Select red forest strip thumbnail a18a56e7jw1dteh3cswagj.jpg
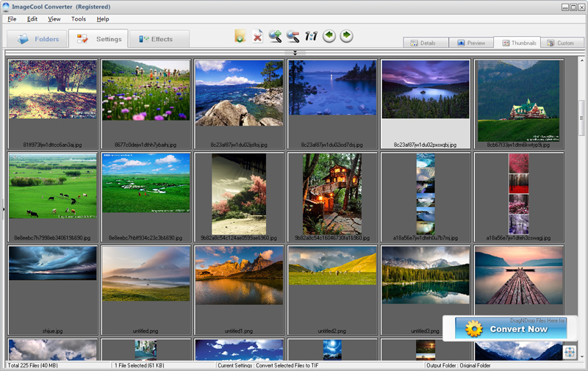This screenshot has height=371, width=588. [x=519, y=197]
